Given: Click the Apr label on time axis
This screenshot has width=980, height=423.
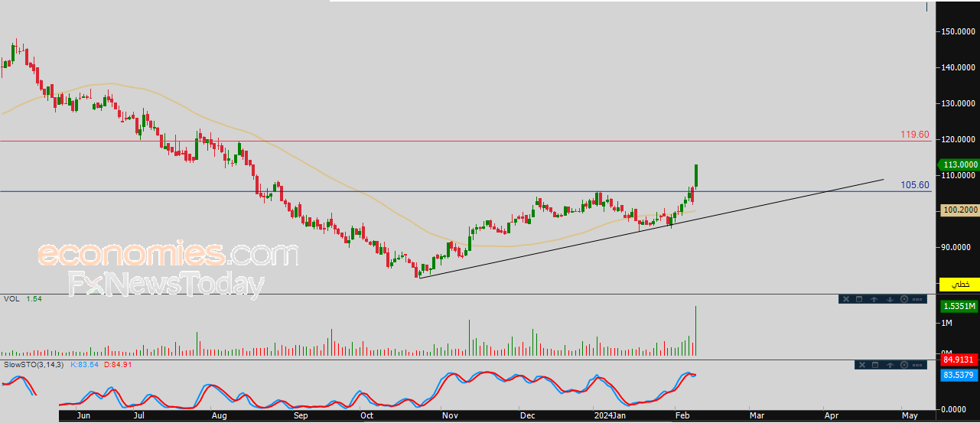Looking at the screenshot, I should (x=832, y=416).
